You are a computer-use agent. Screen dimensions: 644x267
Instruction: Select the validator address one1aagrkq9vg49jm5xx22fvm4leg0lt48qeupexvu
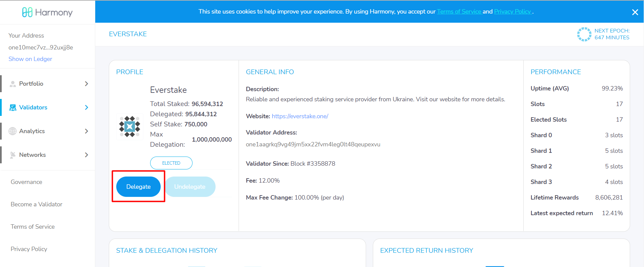click(313, 144)
